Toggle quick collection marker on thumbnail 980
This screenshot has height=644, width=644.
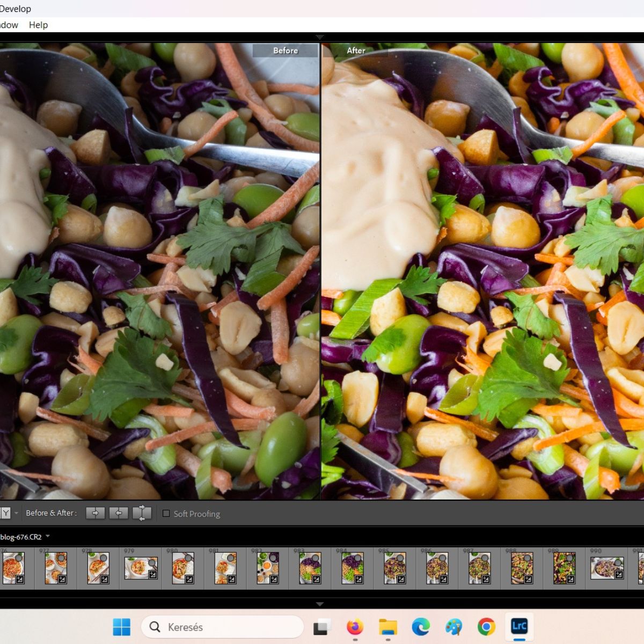(x=188, y=558)
